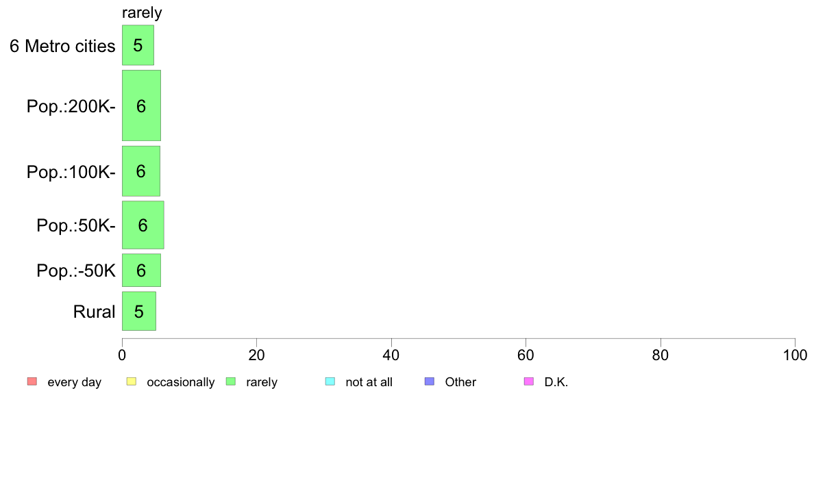Click the 'Pop.:50K-' row label

[76, 225]
